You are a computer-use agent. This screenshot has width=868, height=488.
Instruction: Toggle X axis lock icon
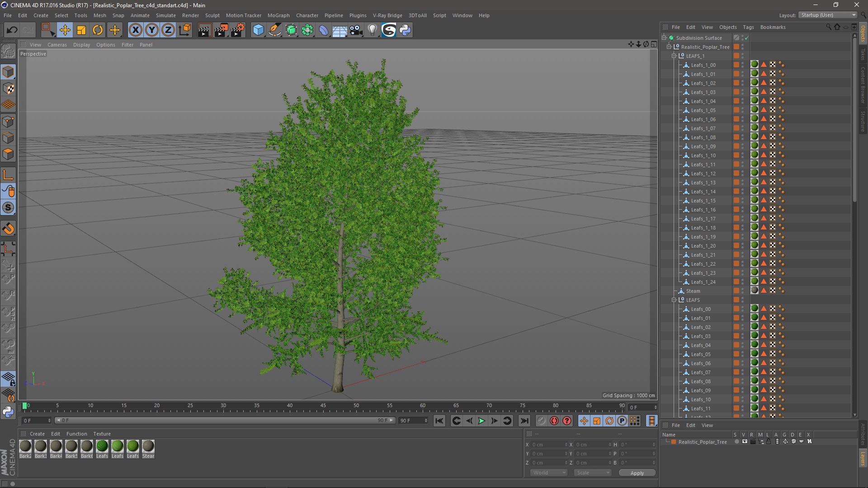pos(135,30)
